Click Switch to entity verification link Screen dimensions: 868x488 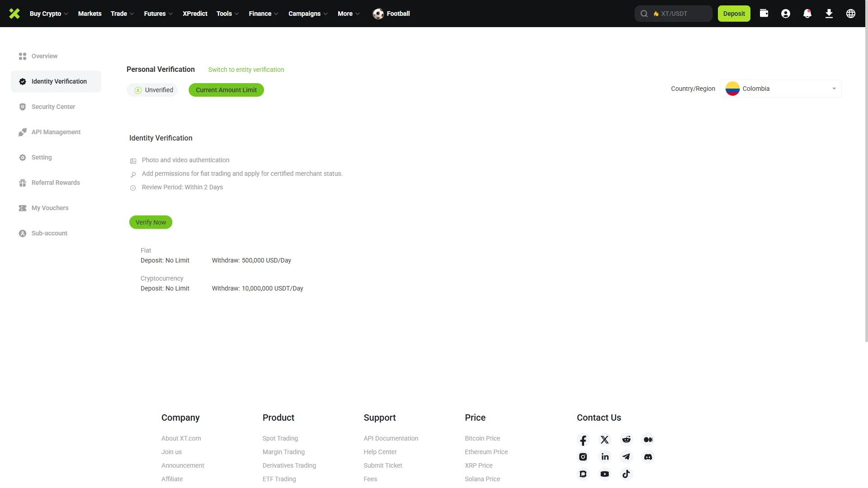[246, 70]
